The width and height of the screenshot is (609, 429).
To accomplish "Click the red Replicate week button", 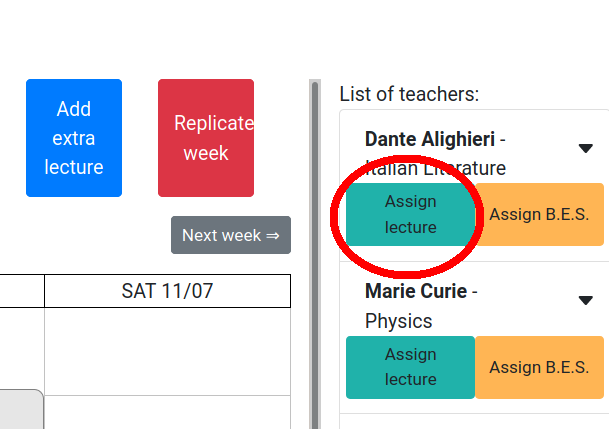I will click(x=206, y=138).
